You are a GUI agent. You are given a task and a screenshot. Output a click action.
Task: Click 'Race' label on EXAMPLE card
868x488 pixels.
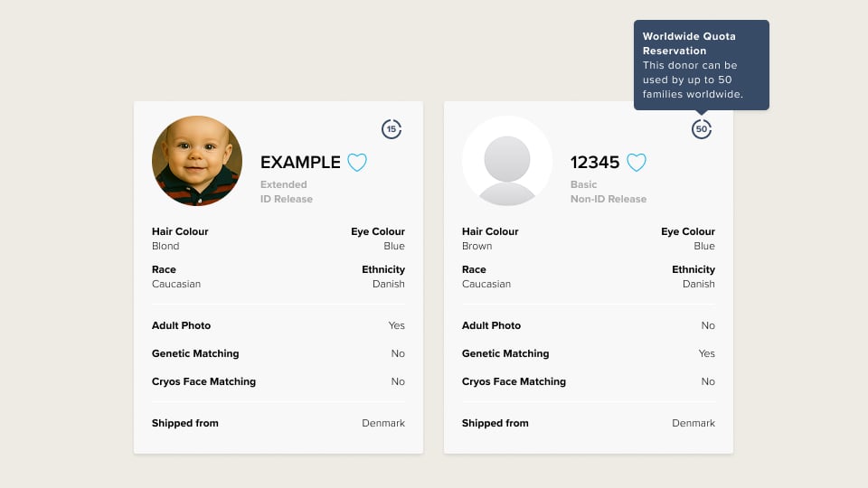coord(164,269)
